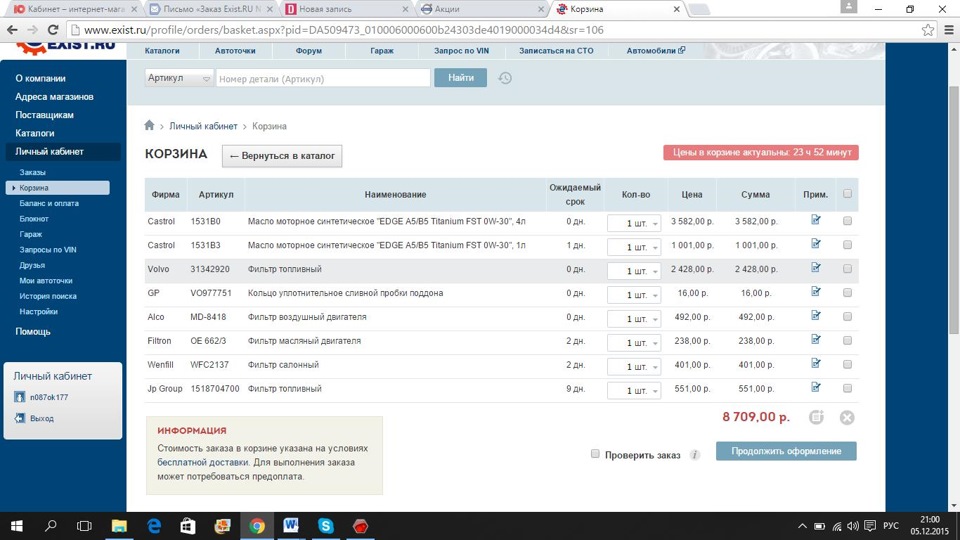Check the Wenfill WFC2137 row checkbox
Screen dimensions: 960x540
pos(847,364)
